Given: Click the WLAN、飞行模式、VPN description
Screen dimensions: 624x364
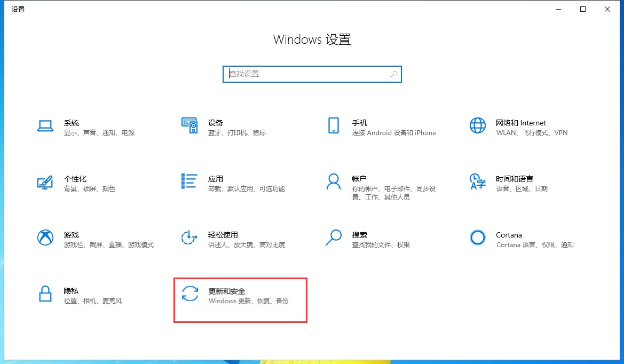Looking at the screenshot, I should click(532, 133).
